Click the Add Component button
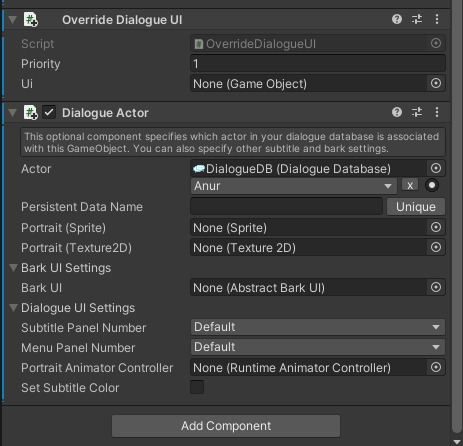Viewport: 463px width, 446px height. pyautogui.click(x=226, y=426)
